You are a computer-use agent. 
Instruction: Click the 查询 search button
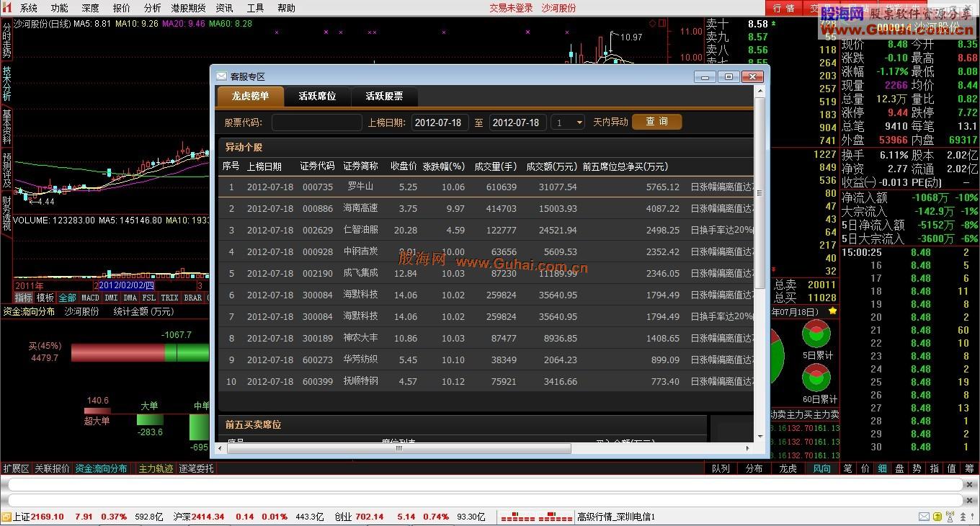pos(656,122)
